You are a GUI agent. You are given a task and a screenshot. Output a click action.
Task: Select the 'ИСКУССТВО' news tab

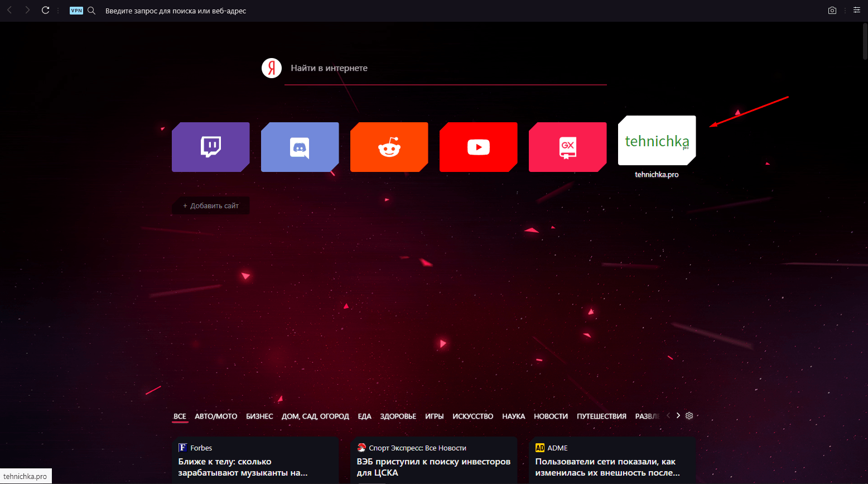pyautogui.click(x=473, y=416)
